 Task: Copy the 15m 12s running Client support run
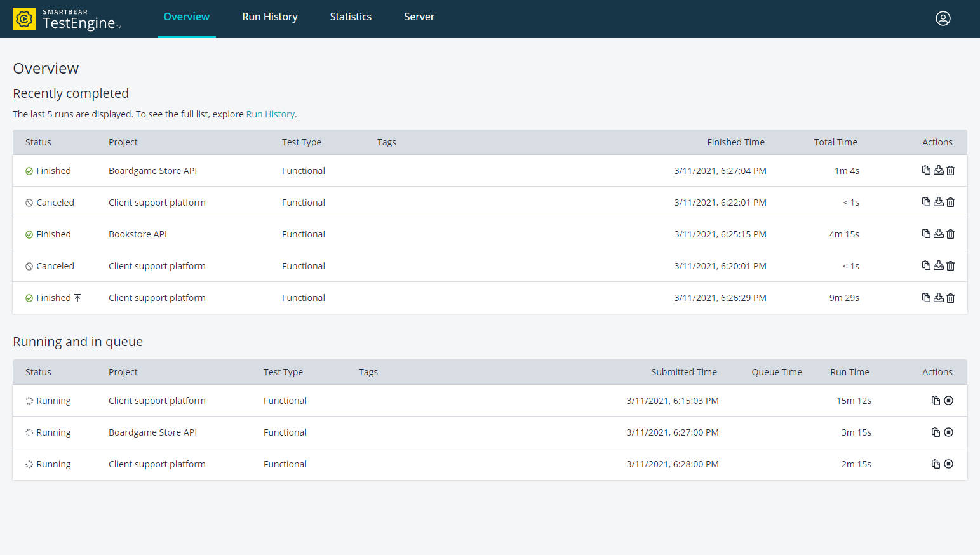coord(936,400)
